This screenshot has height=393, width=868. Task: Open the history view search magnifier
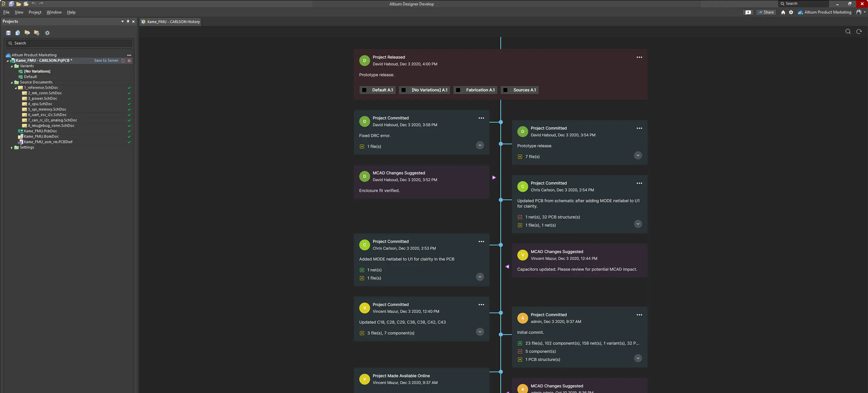[848, 31]
